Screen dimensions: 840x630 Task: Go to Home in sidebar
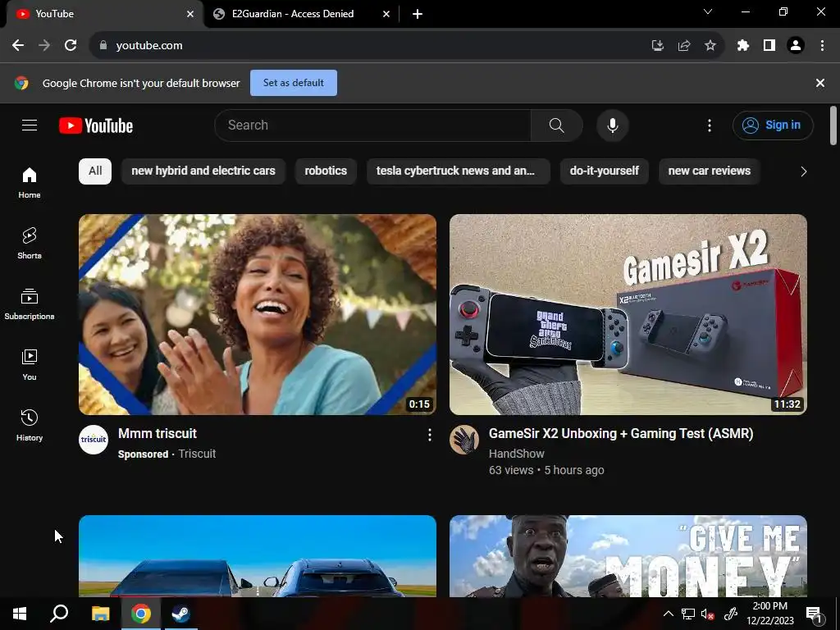30,183
